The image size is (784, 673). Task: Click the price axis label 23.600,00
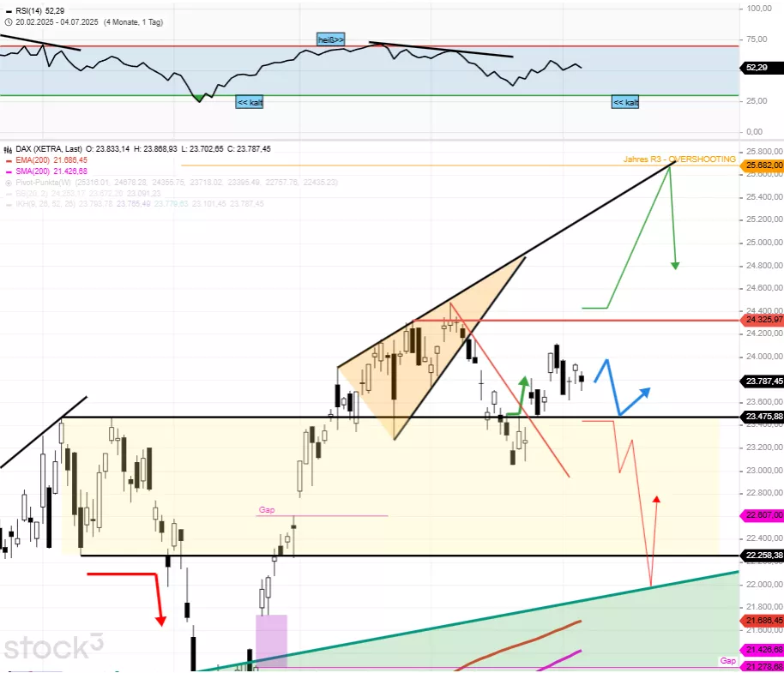click(x=764, y=402)
